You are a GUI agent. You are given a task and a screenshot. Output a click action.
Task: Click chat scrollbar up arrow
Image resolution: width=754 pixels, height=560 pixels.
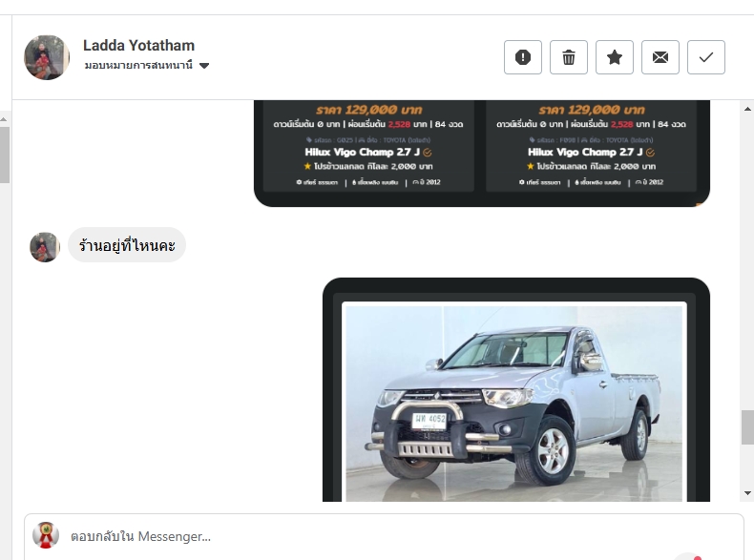pos(747,109)
